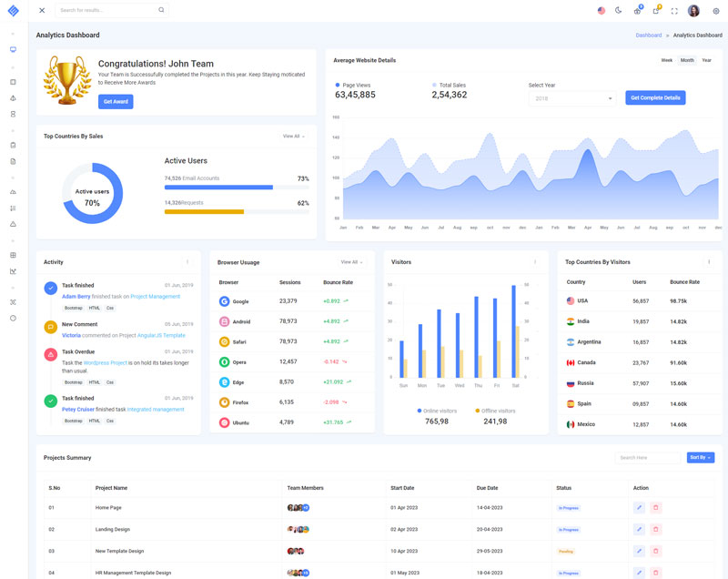The image size is (728, 579).
Task: Open the Project Management link in Activity
Action: pyautogui.click(x=155, y=297)
